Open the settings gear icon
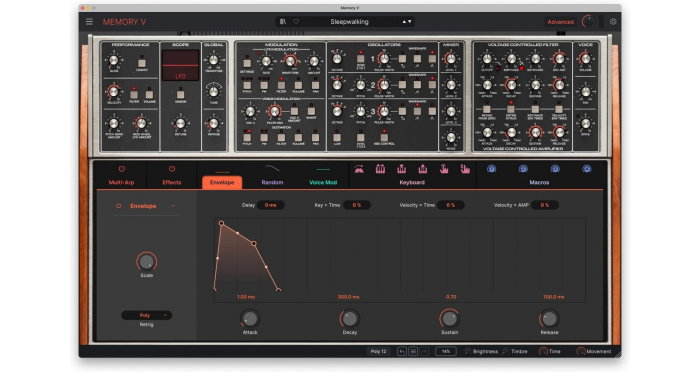The height and width of the screenshot is (372, 700). click(x=613, y=21)
